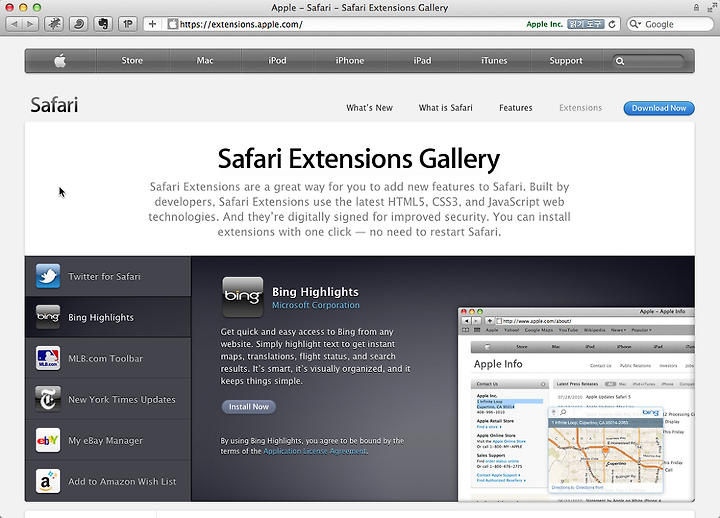Select Add to Amazon Wish List extension
The height and width of the screenshot is (518, 720).
coord(108,481)
